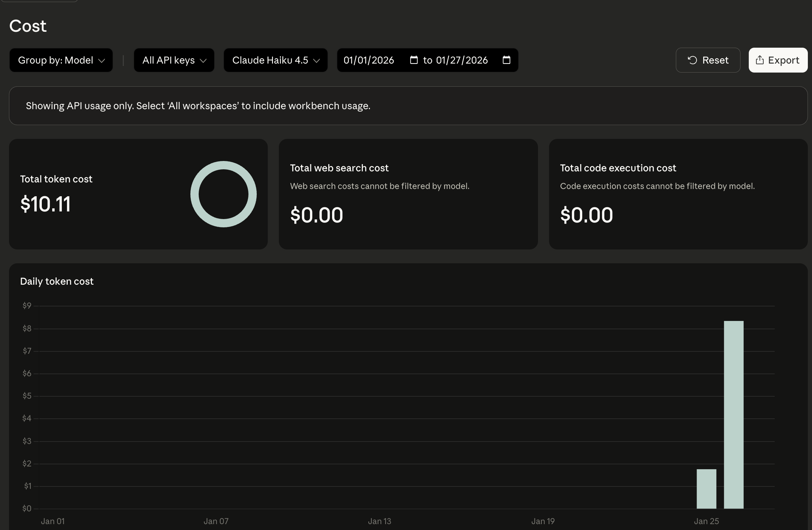Click the Claude Haiku 4.5 chevron arrow

(x=316, y=61)
